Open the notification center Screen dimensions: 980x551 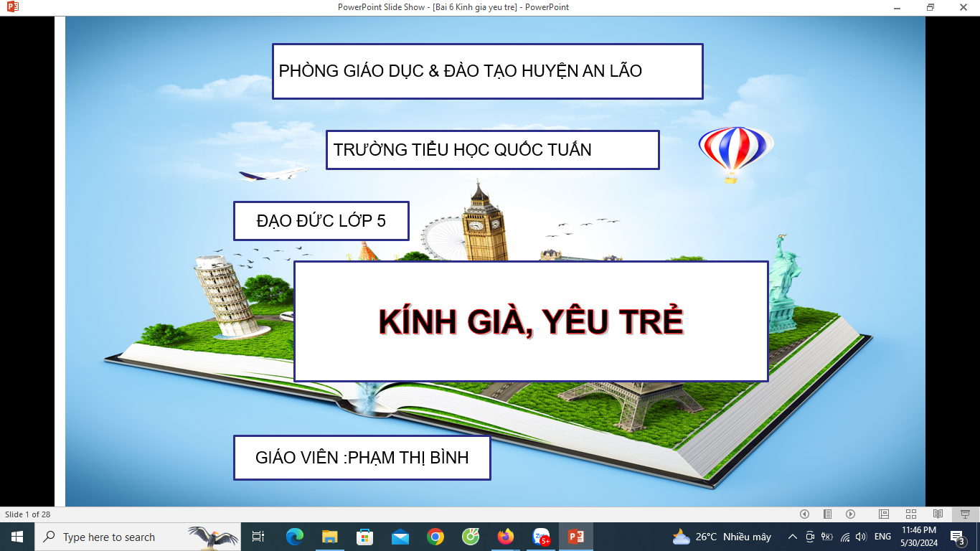click(956, 537)
